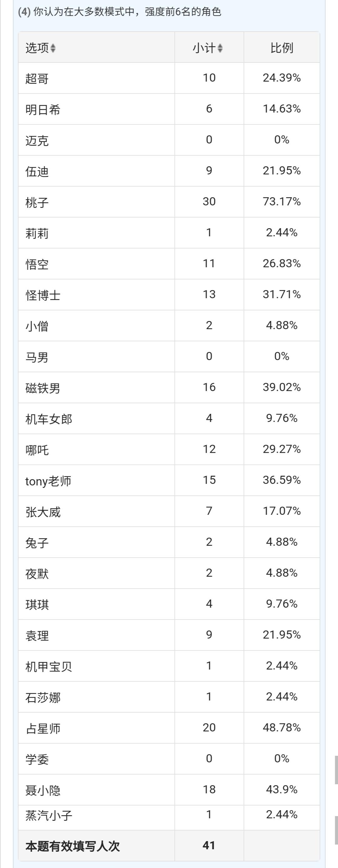Screen dimensions: 338x868
Task: Click question title for item (4)
Action: pos(120,12)
